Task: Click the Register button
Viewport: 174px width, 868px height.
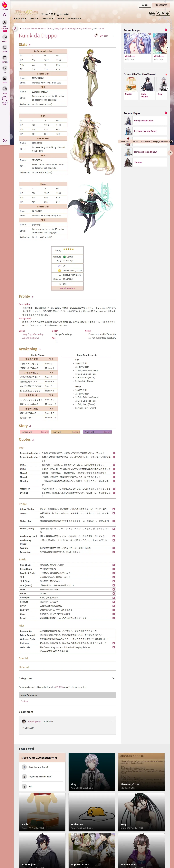Action: coord(161,5)
